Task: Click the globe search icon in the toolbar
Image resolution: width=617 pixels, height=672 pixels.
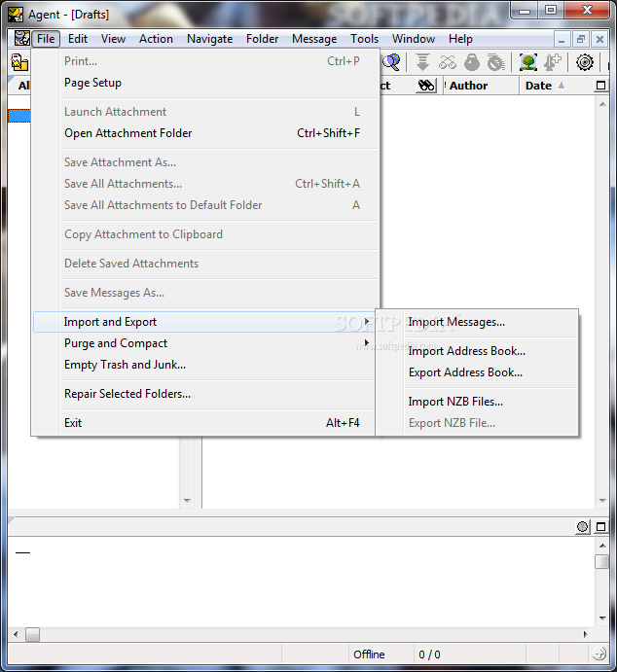Action: tap(391, 62)
